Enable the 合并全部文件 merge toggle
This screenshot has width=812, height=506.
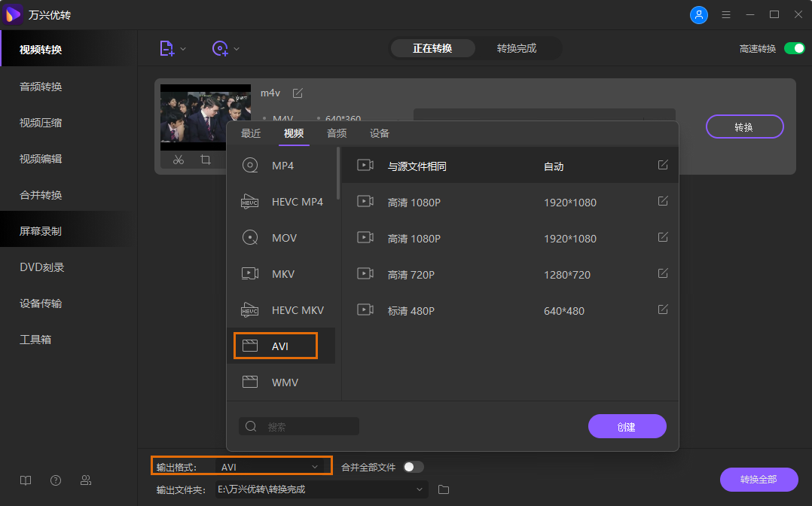tap(413, 466)
